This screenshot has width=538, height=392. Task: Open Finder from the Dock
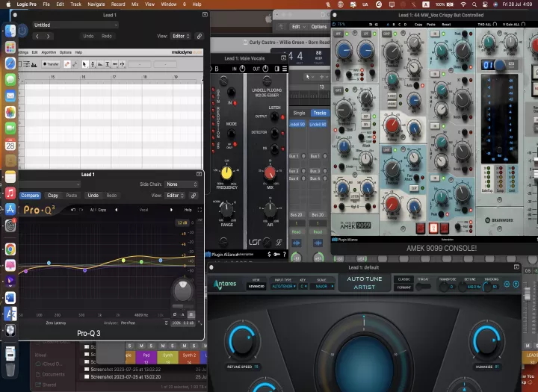coord(10,31)
